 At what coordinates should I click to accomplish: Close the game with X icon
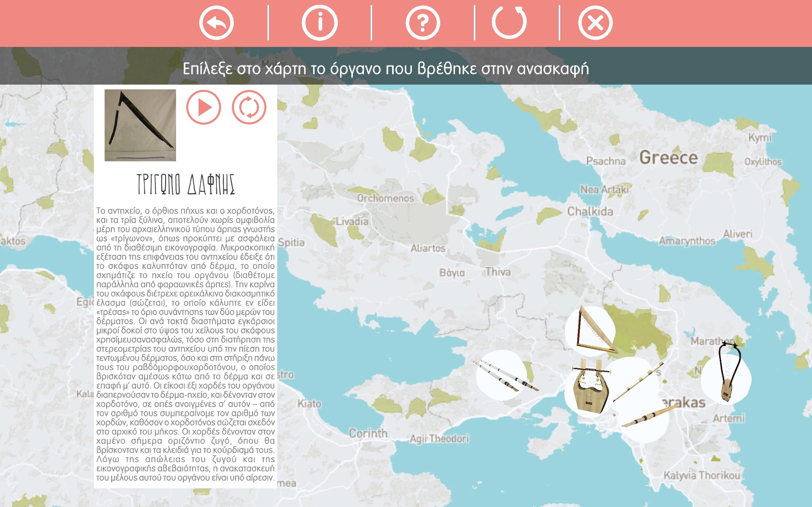pyautogui.click(x=595, y=23)
